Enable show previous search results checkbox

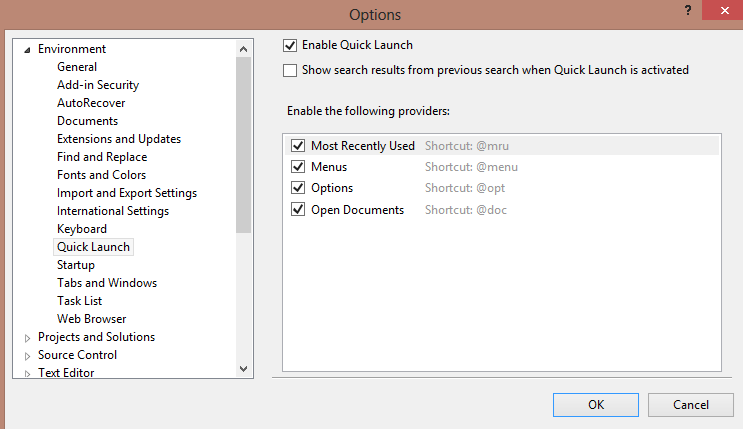pyautogui.click(x=290, y=70)
